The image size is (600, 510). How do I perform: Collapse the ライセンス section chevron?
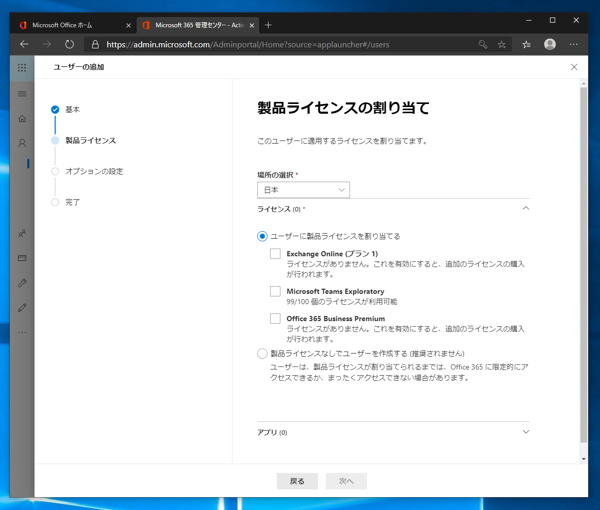(526, 209)
